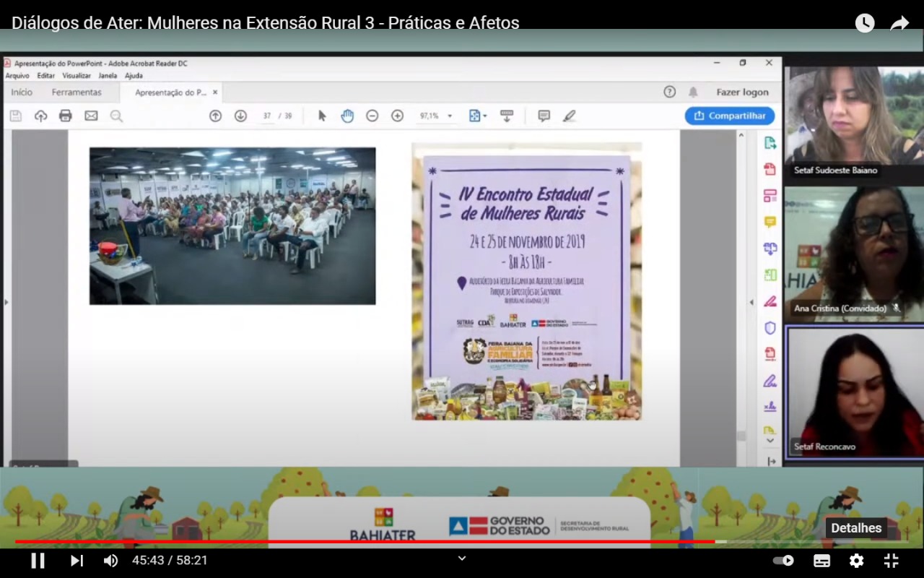
Task: Expand the chapters chevron below the timeline
Action: 462,558
